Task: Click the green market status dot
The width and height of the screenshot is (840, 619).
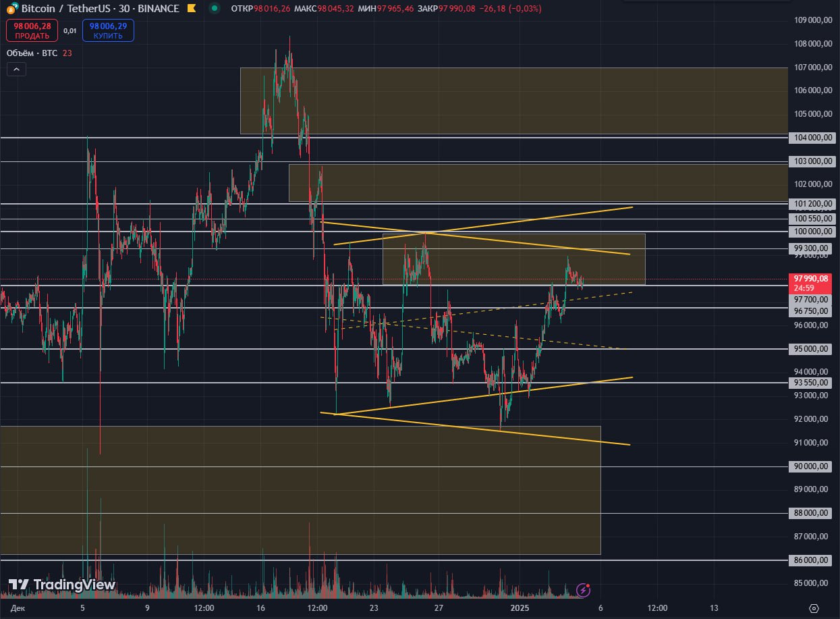Action: [x=215, y=9]
